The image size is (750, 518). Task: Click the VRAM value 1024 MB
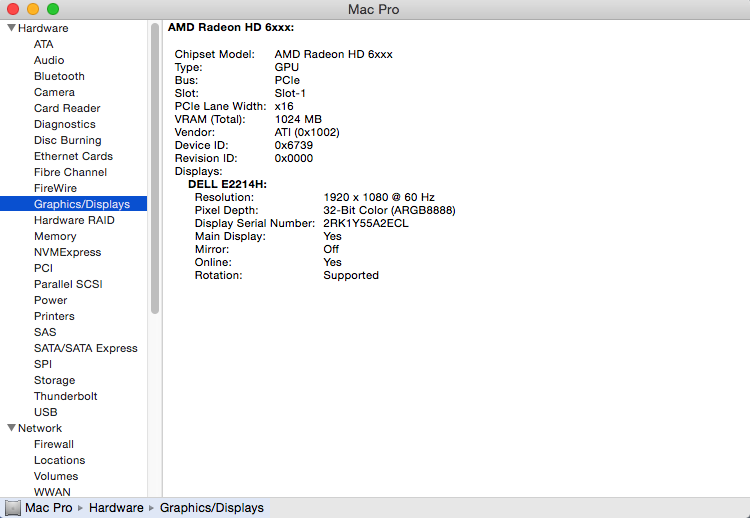[x=298, y=119]
